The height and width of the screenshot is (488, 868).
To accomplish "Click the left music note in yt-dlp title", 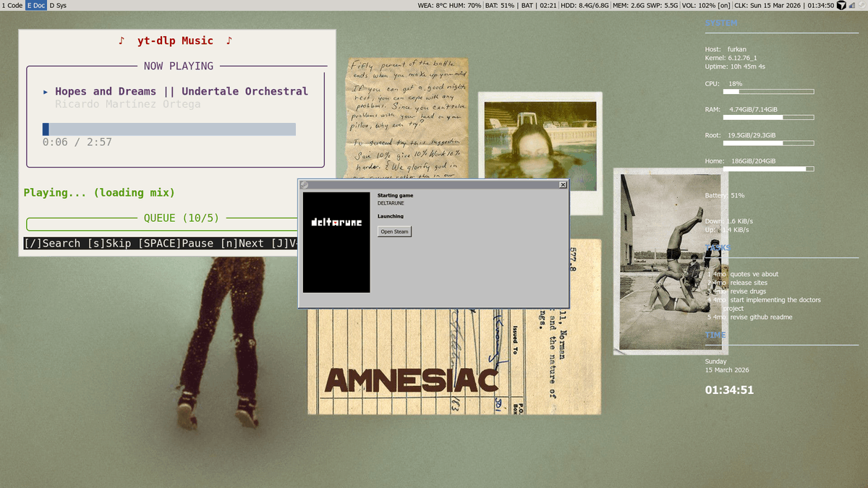I will click(122, 40).
